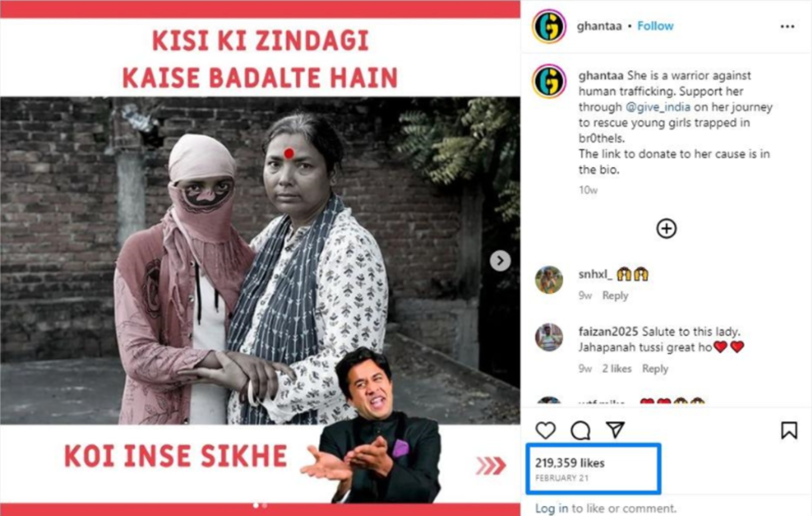Viewport: 812px width, 516px height.
Task: Go to next carousel image arrow
Action: pos(500,261)
